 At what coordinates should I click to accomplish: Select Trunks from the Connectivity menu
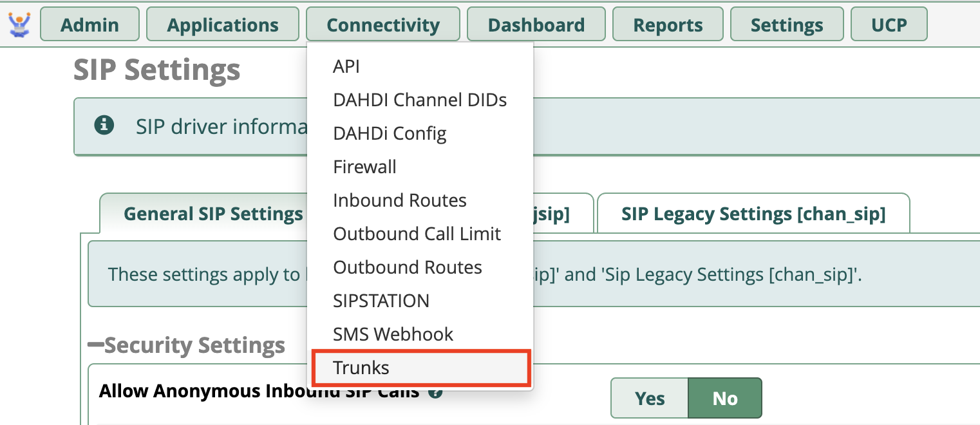pyautogui.click(x=361, y=368)
